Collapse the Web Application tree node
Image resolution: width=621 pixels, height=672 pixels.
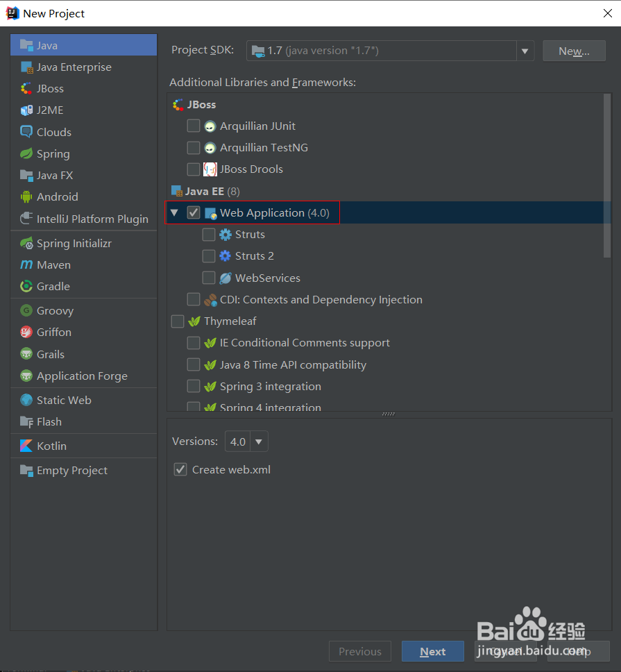tap(174, 212)
